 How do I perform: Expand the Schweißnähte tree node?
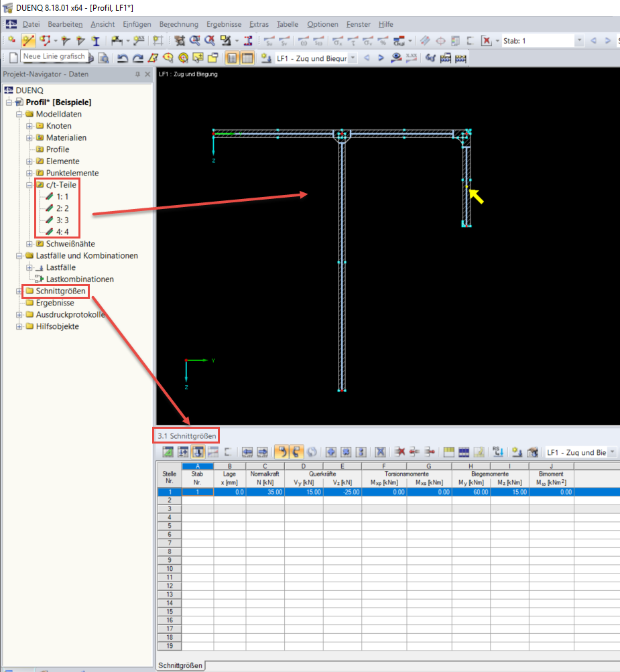coord(29,244)
